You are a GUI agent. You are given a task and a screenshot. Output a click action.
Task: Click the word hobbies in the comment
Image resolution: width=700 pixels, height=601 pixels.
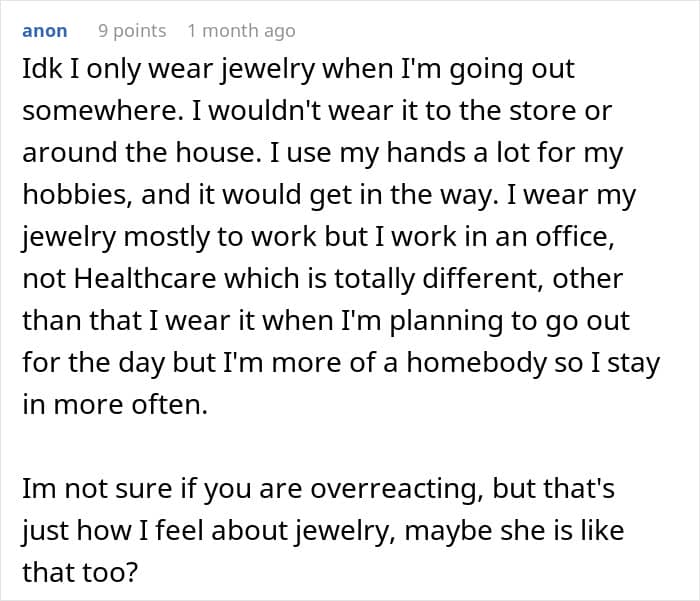pos(77,195)
